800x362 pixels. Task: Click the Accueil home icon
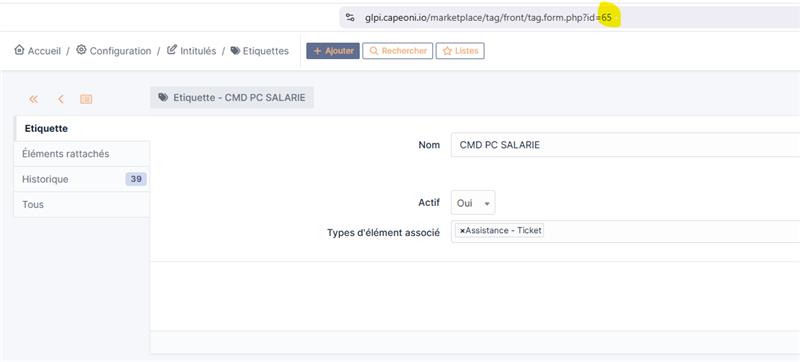tap(19, 50)
